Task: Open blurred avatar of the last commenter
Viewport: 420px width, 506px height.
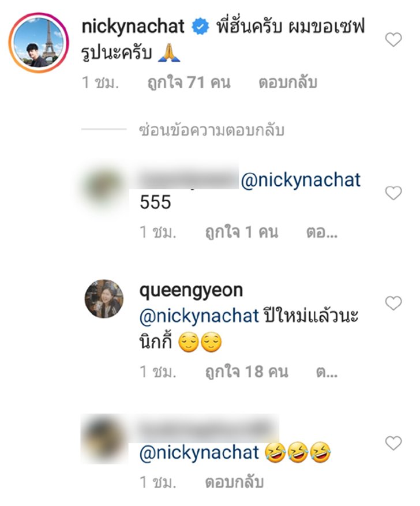Action: 104,438
